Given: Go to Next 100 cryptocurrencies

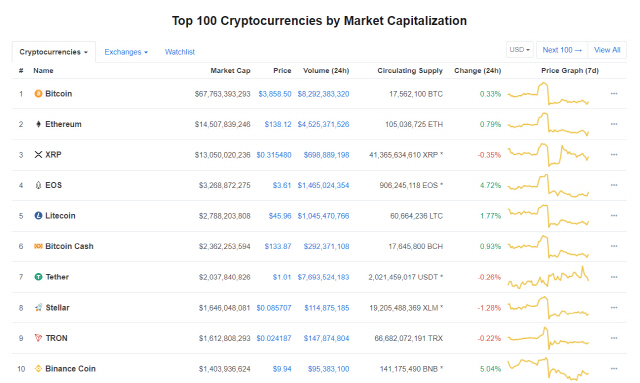Looking at the screenshot, I should coord(562,50).
